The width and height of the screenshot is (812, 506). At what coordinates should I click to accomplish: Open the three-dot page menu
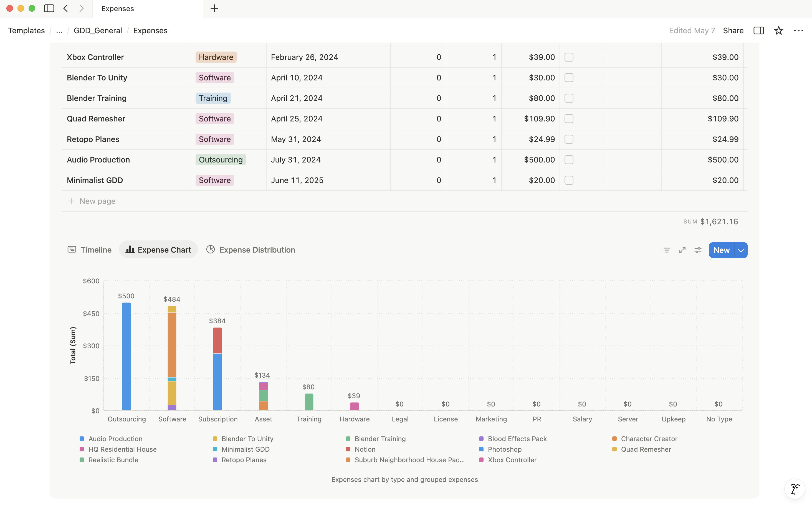click(799, 30)
